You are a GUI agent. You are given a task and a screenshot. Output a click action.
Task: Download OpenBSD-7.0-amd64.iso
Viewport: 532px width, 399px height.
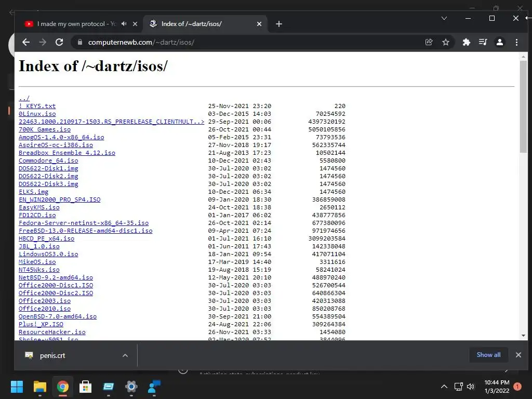point(58,317)
